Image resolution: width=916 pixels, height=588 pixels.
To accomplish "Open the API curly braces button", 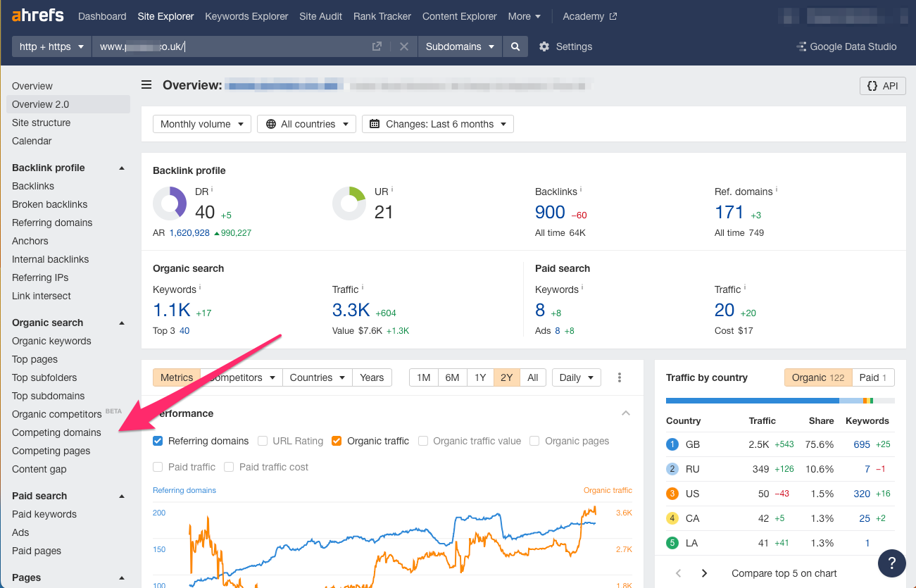I will 882,86.
